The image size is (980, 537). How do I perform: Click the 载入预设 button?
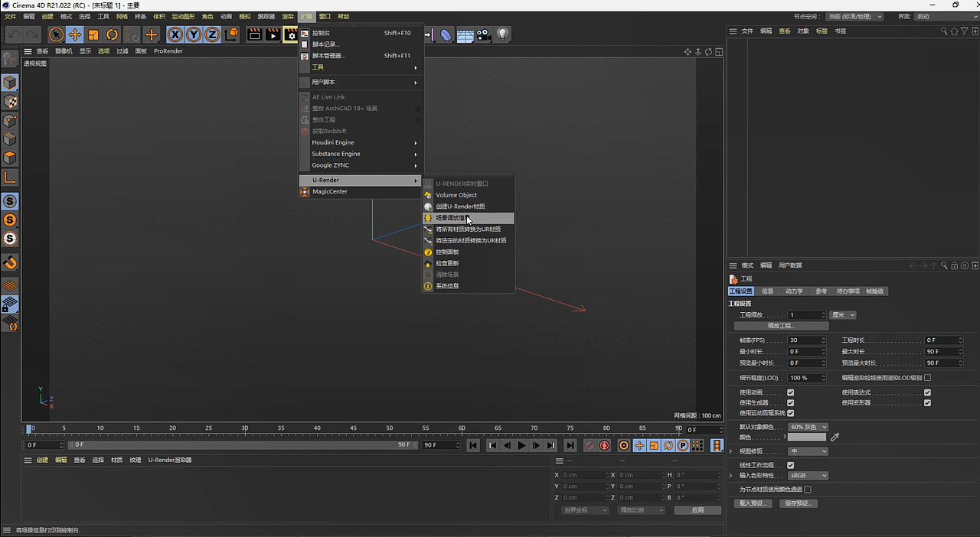753,503
